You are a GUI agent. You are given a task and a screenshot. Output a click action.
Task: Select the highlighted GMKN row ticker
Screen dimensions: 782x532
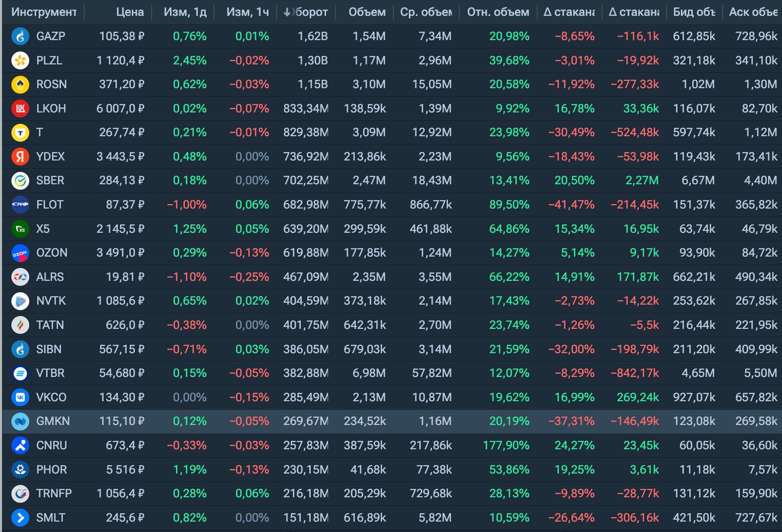click(53, 421)
